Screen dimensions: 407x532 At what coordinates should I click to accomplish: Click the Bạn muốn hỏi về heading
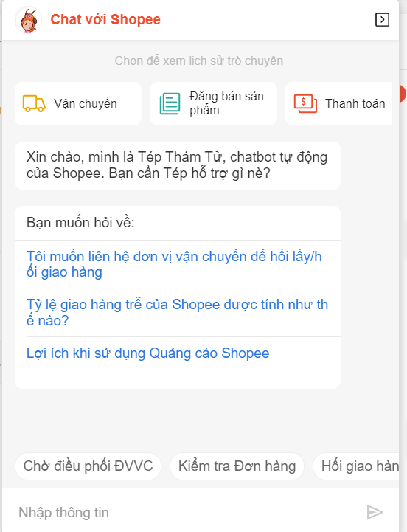80,223
